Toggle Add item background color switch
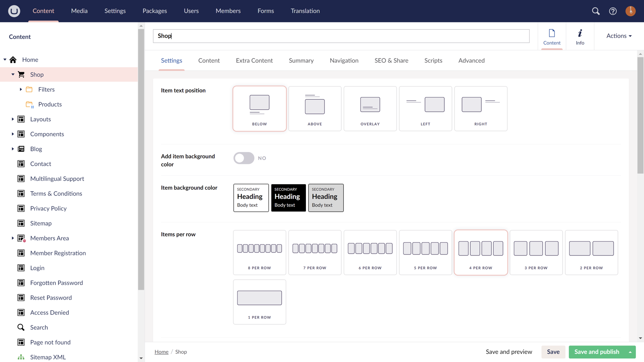This screenshot has height=362, width=644. point(244,158)
